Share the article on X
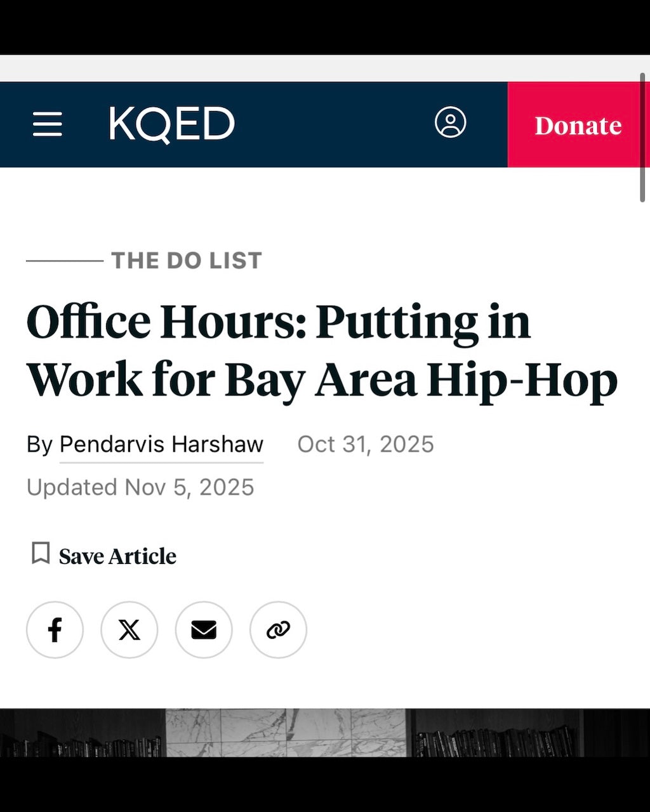The width and height of the screenshot is (650, 812). click(129, 630)
